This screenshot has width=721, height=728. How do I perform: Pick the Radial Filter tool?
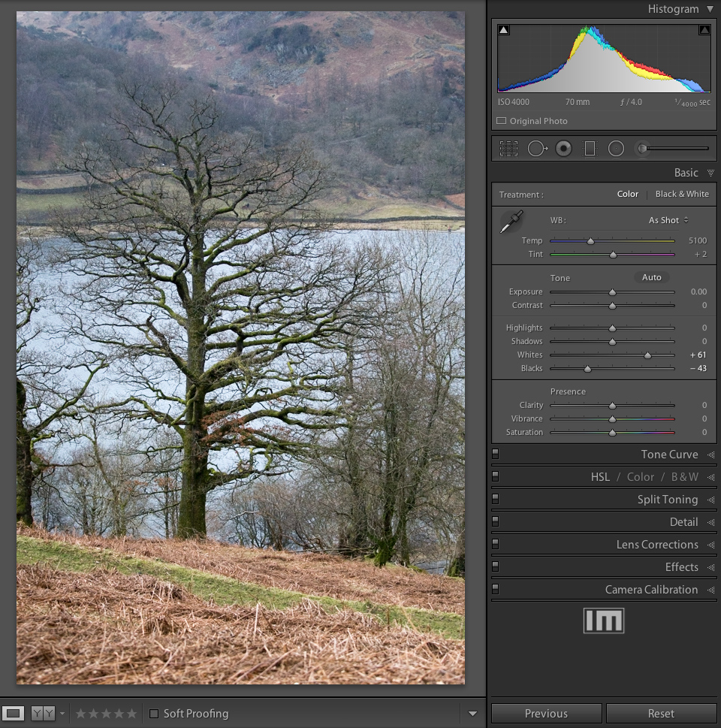(x=616, y=149)
